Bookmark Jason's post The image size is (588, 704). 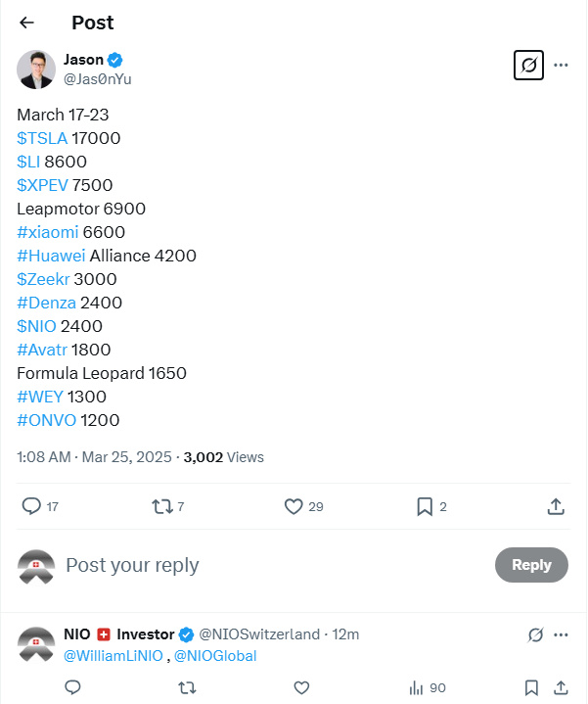(x=425, y=506)
